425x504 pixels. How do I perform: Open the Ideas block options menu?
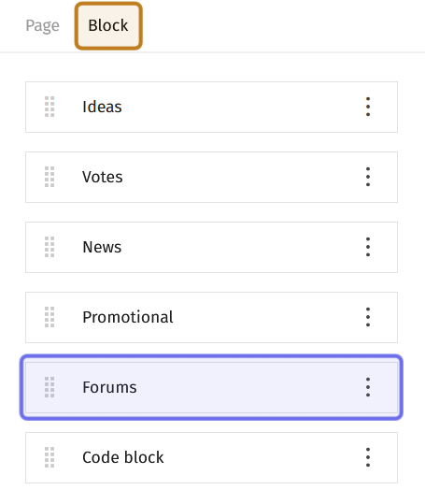(368, 107)
